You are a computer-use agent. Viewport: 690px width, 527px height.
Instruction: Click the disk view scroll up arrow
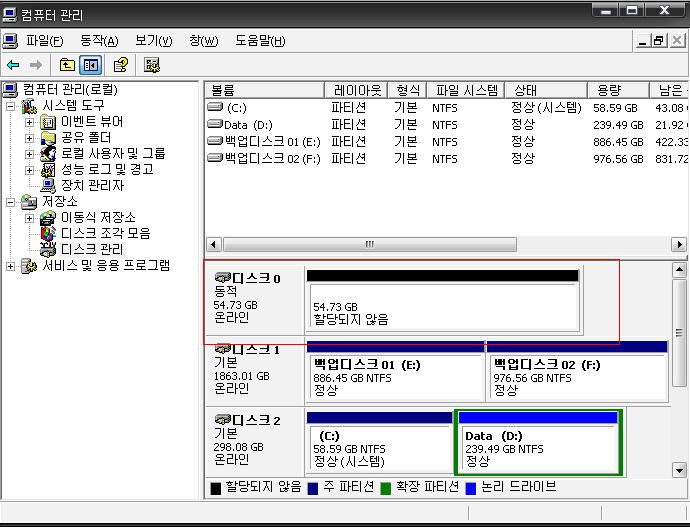point(679,270)
